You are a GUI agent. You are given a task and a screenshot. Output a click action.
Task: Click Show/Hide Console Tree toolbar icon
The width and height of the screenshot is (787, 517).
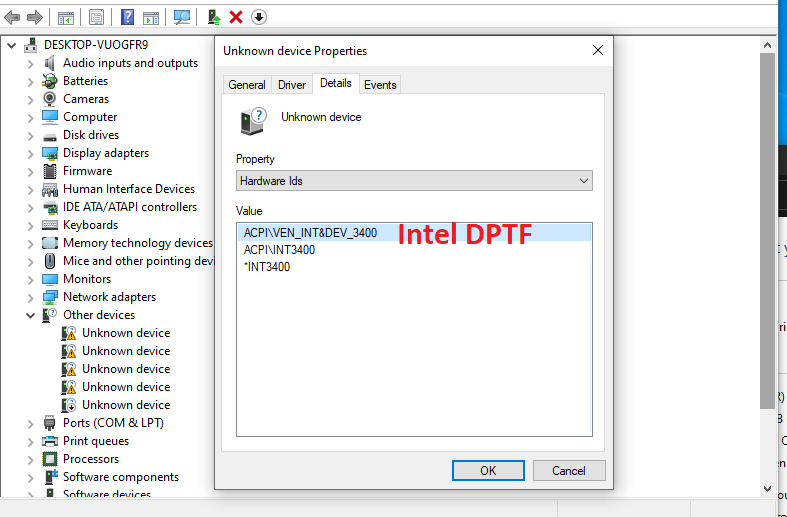(66, 18)
